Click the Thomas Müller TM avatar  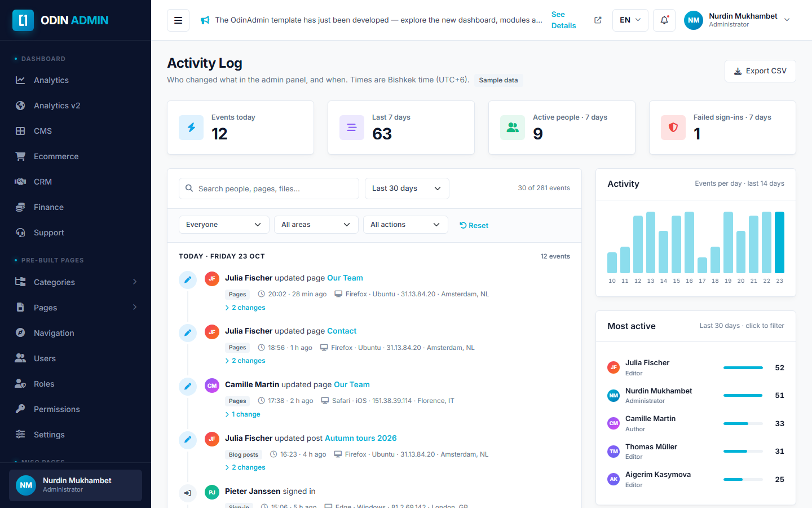614,452
